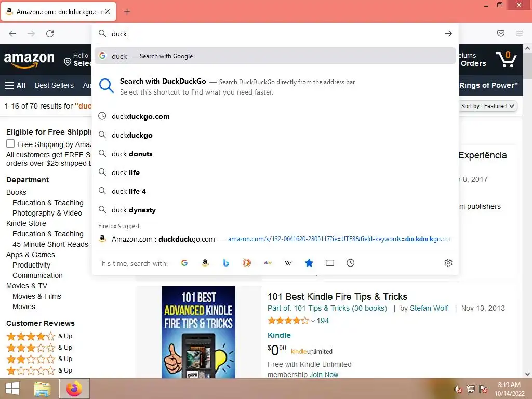Open Kindle Store department link
This screenshot has height=399, width=532.
tap(26, 223)
